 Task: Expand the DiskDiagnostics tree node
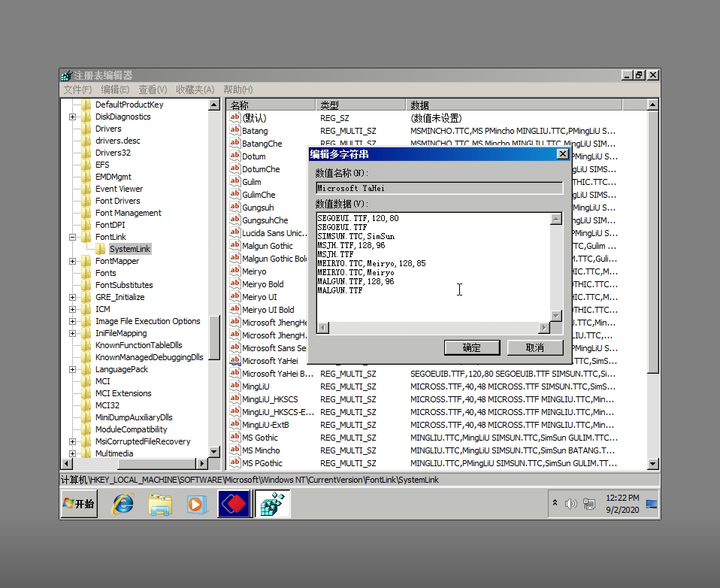pyautogui.click(x=73, y=117)
